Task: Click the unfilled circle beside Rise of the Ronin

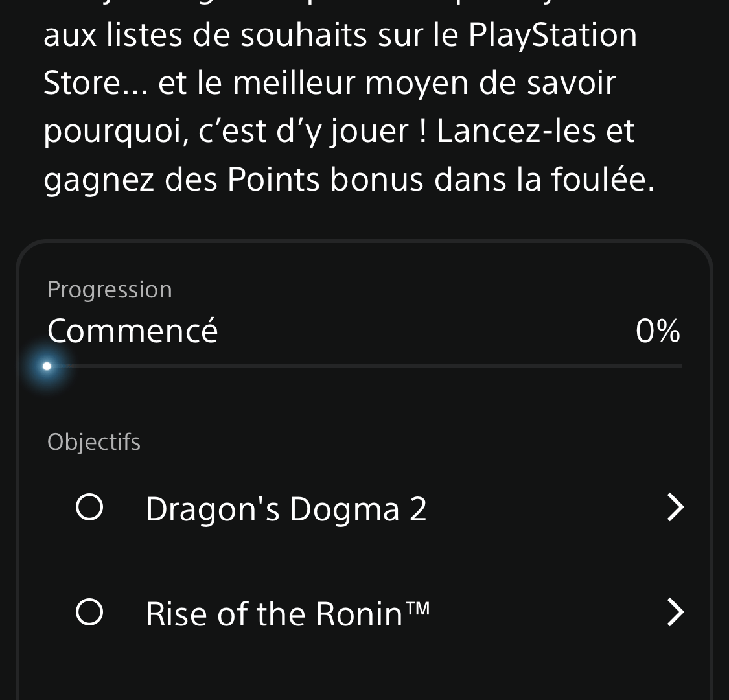Action: coord(89,612)
